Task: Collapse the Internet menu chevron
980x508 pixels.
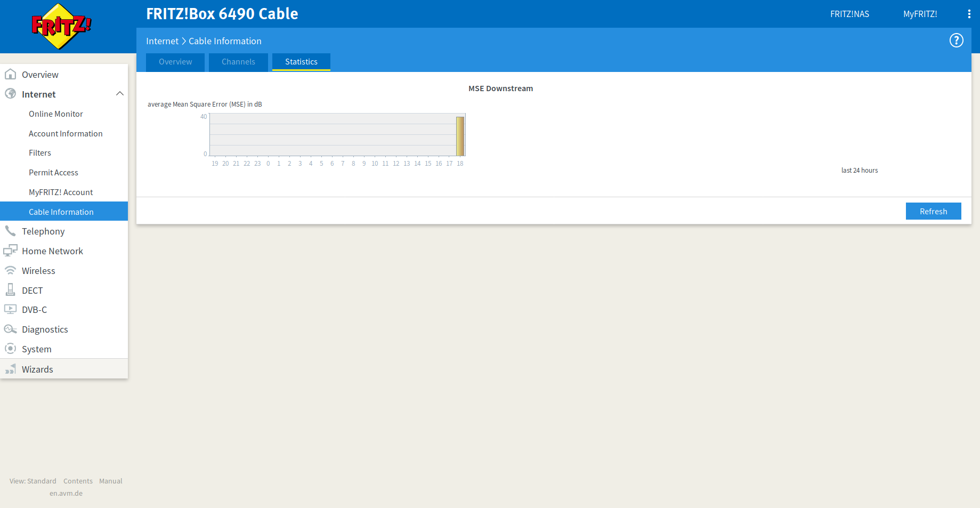Action: tap(120, 94)
